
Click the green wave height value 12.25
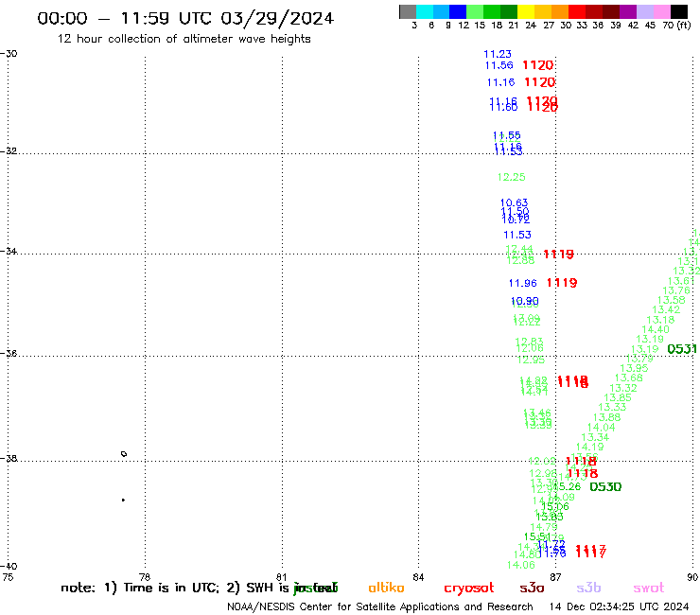click(x=511, y=177)
